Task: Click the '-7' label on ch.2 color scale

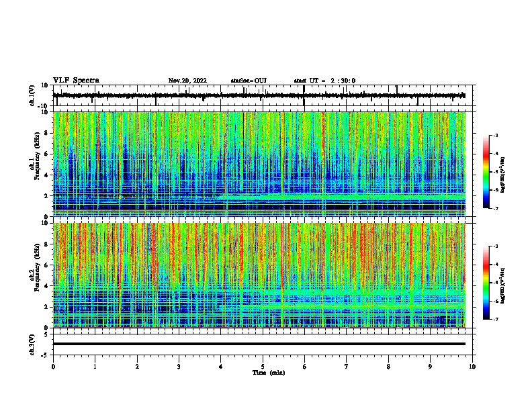Action: [496, 319]
